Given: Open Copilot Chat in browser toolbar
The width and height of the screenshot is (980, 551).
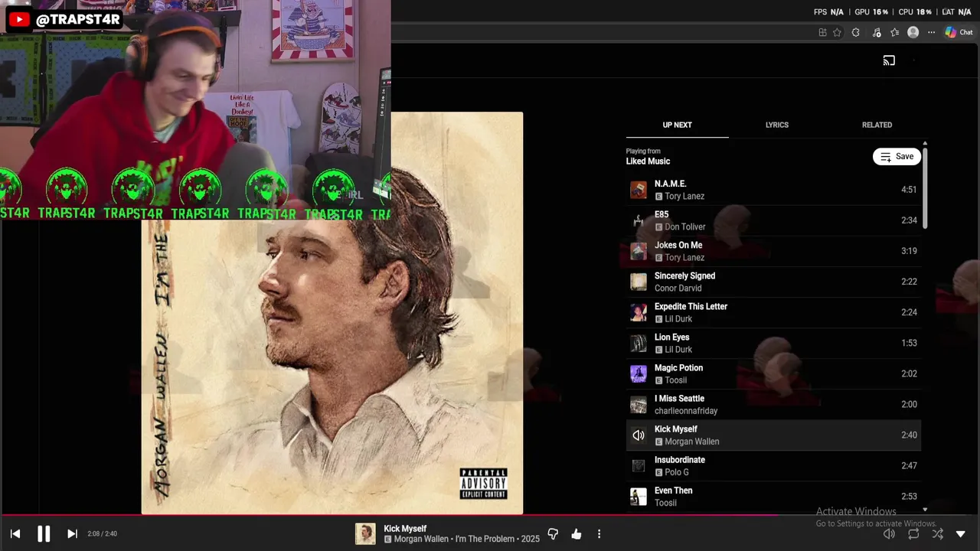Looking at the screenshot, I should tap(959, 32).
